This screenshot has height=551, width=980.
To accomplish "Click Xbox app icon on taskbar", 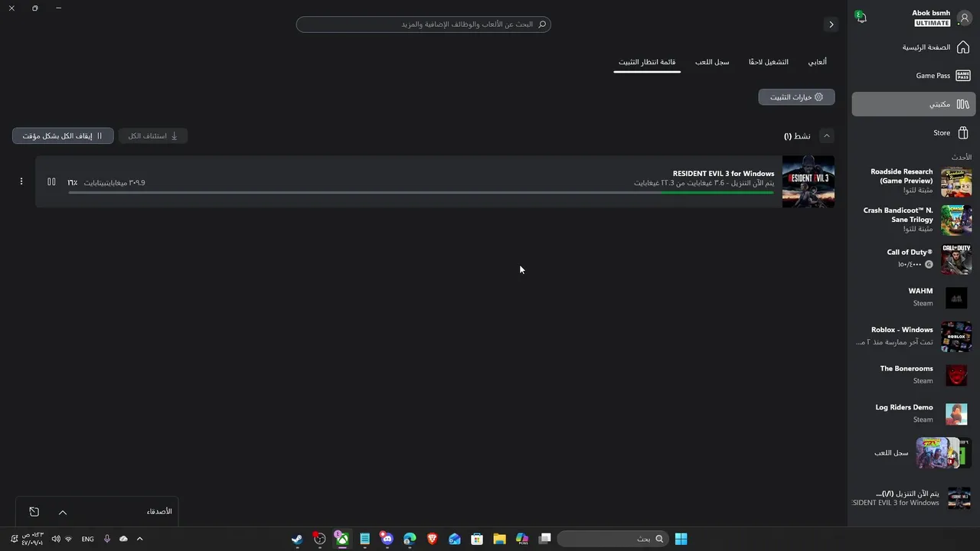I will [x=342, y=539].
